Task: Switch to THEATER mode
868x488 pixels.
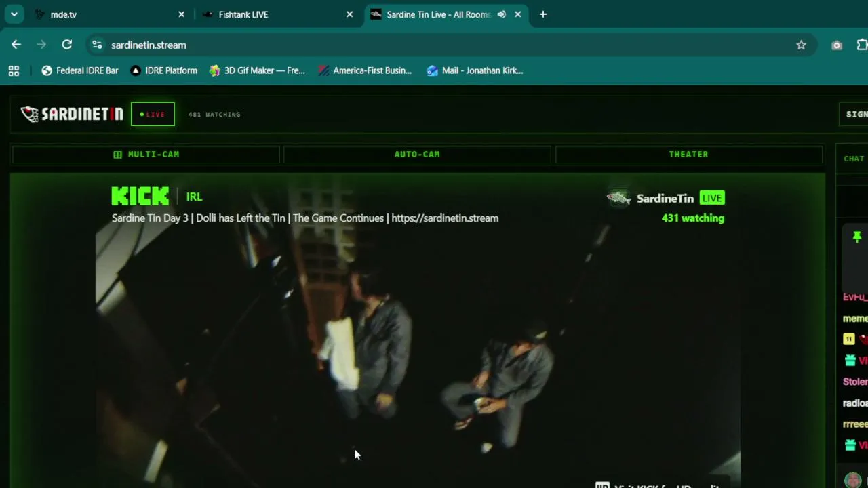Action: (x=688, y=155)
